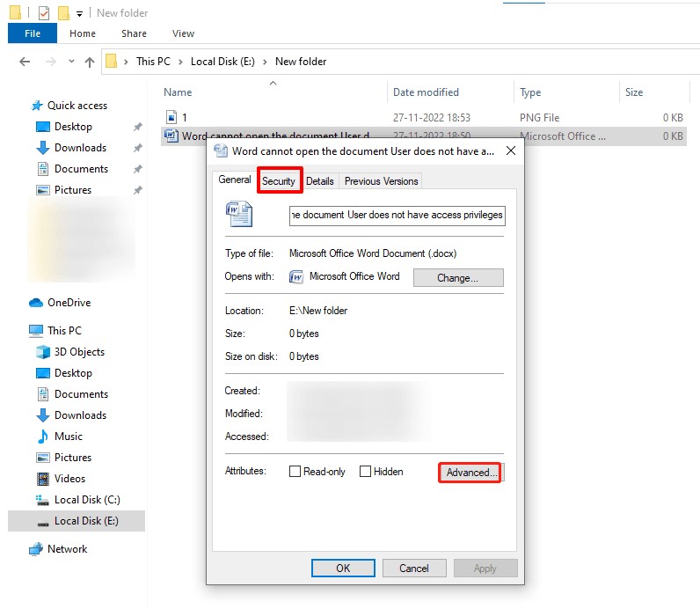
Task: Click the date 27-11-2022 18:53 of file 1
Action: pyautogui.click(x=432, y=118)
